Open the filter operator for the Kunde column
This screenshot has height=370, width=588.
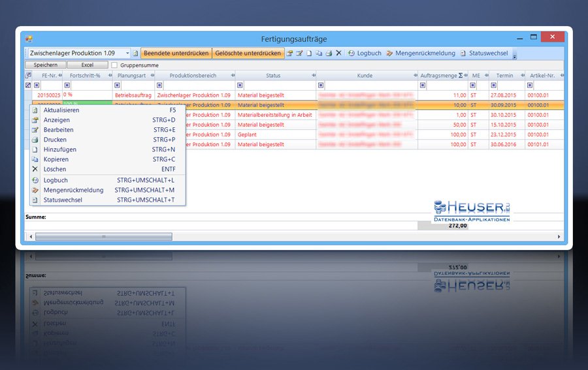(x=321, y=85)
